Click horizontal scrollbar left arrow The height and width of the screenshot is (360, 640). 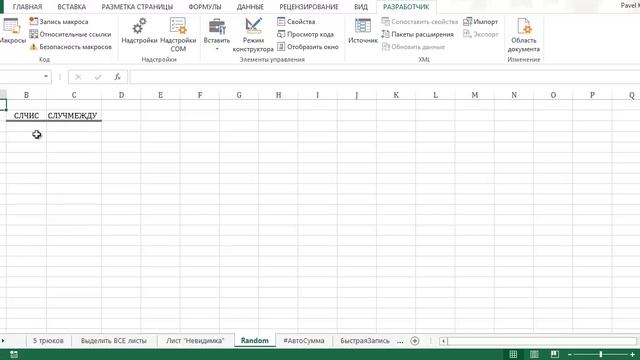[x=443, y=341]
